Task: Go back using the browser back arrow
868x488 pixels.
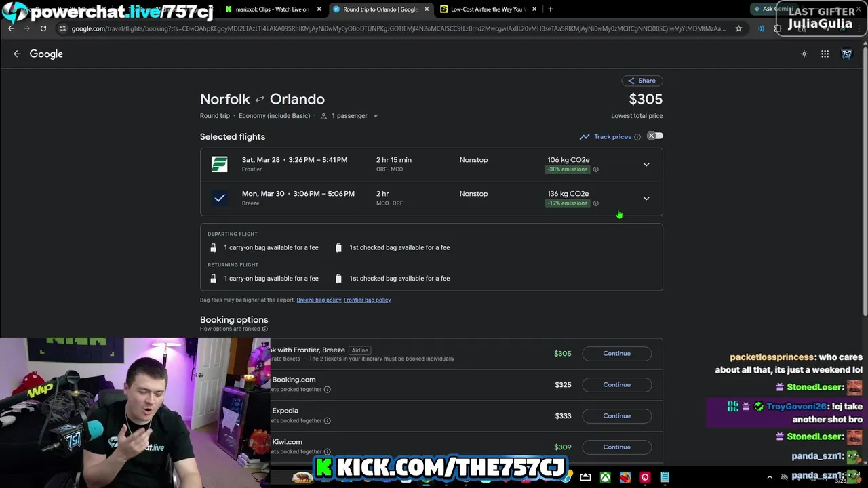Action: point(11,28)
